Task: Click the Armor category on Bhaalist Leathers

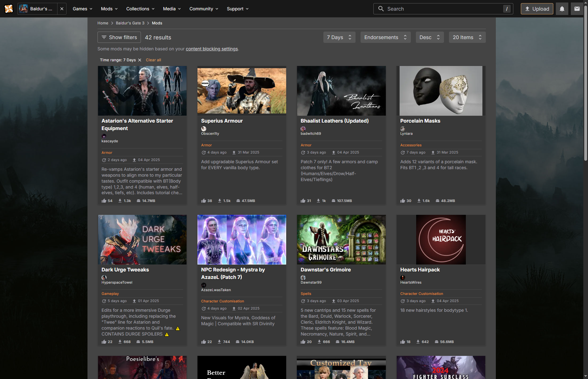Action: tap(306, 145)
